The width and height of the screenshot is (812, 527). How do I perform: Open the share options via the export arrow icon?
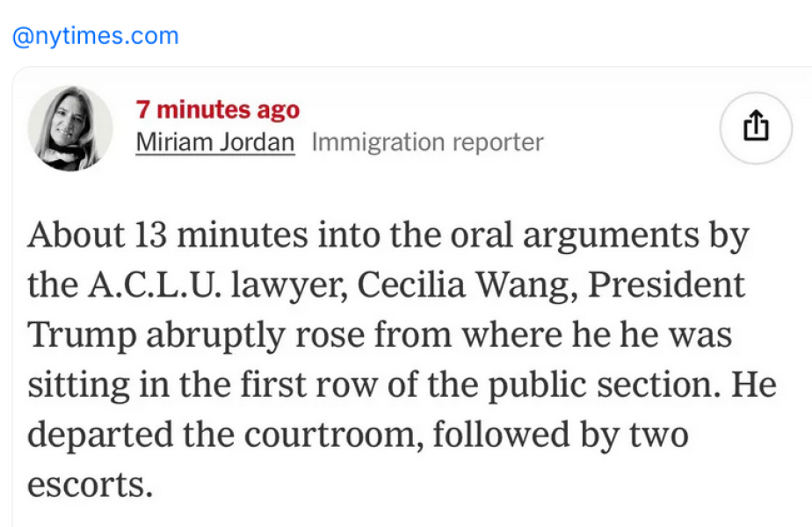point(756,126)
